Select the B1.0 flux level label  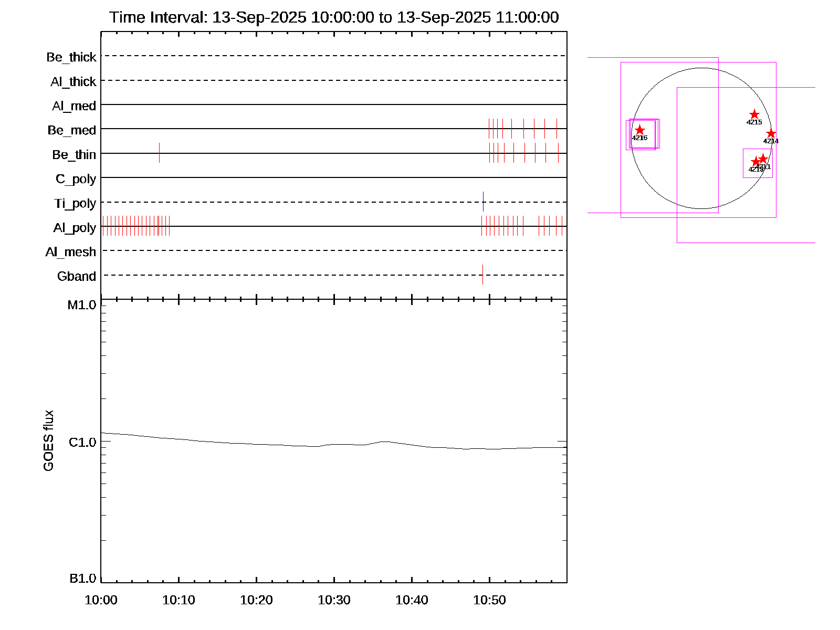pyautogui.click(x=83, y=579)
